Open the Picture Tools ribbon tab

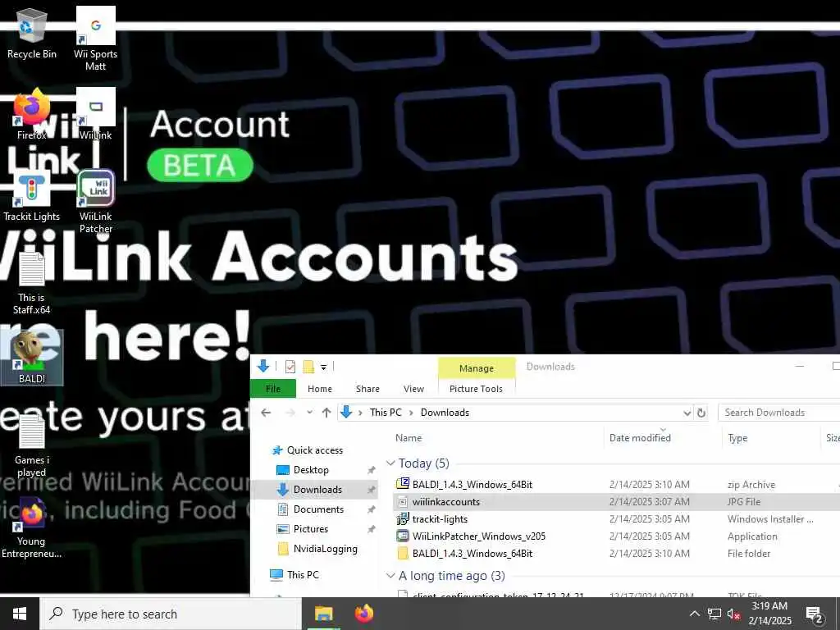pos(477,389)
